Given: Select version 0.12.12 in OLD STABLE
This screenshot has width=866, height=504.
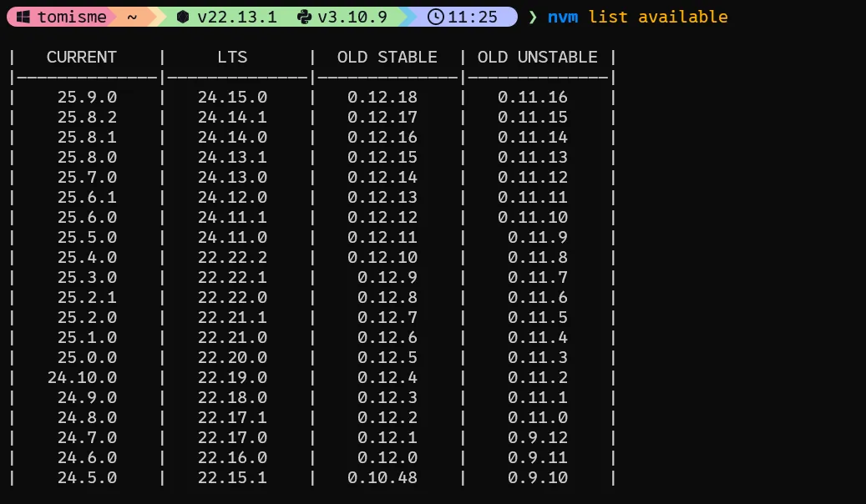Looking at the screenshot, I should pyautogui.click(x=382, y=218).
